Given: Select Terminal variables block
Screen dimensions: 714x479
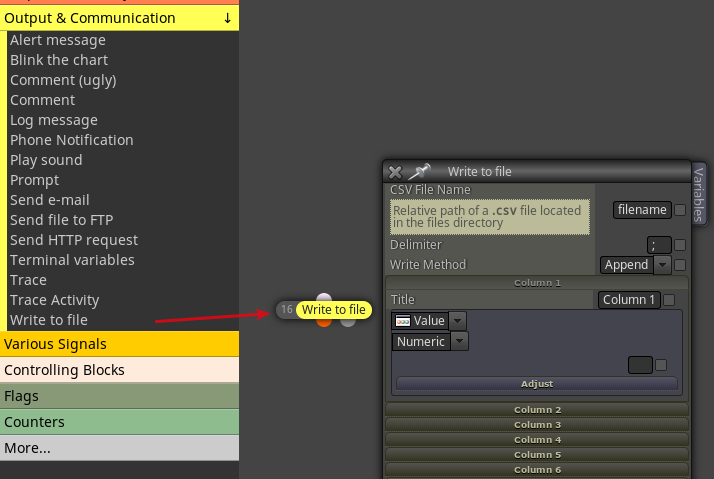Looking at the screenshot, I should click(72, 260).
